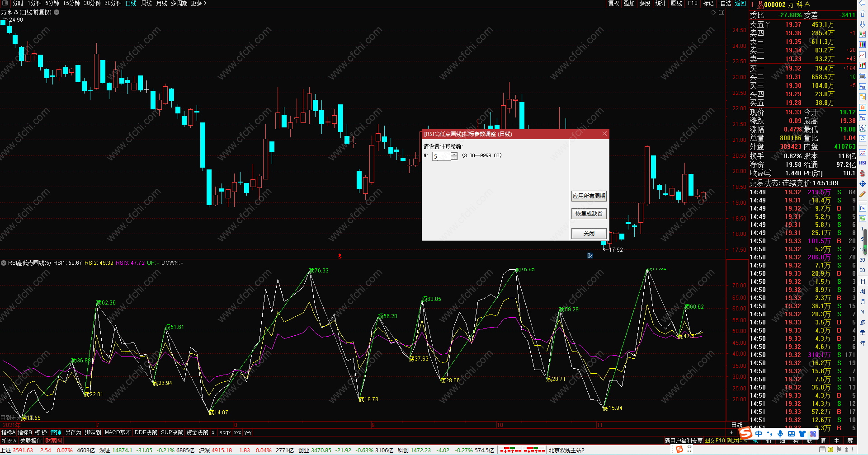
Task: Open the 复权 menu at top
Action: point(613,3)
